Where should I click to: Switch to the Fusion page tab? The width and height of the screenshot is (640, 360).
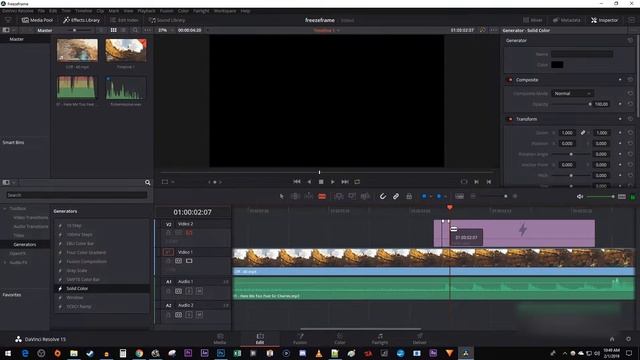click(x=300, y=339)
